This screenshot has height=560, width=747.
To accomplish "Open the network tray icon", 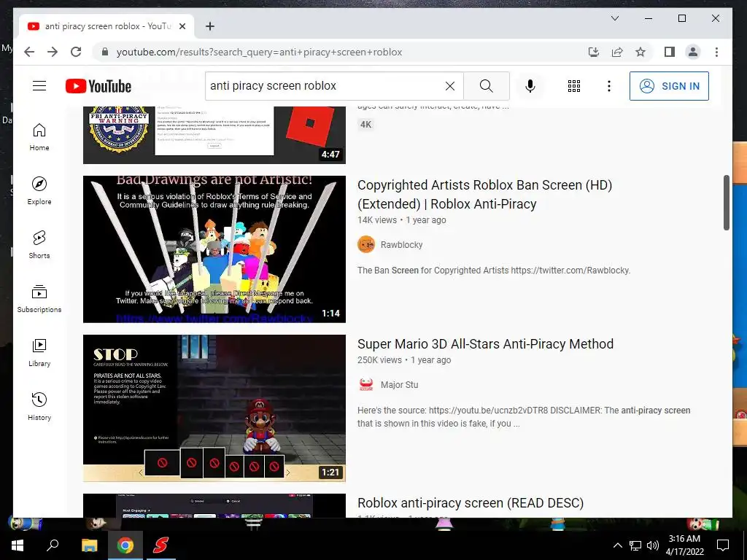I will [635, 545].
